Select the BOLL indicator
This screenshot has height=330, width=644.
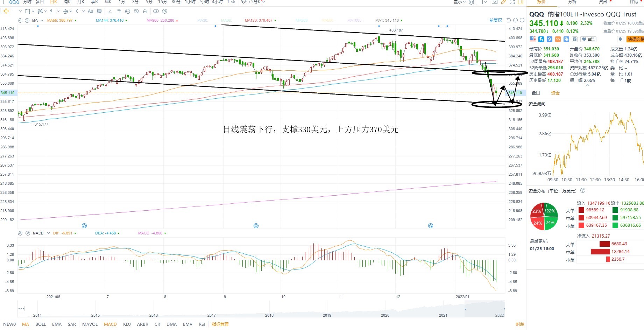[41, 324]
